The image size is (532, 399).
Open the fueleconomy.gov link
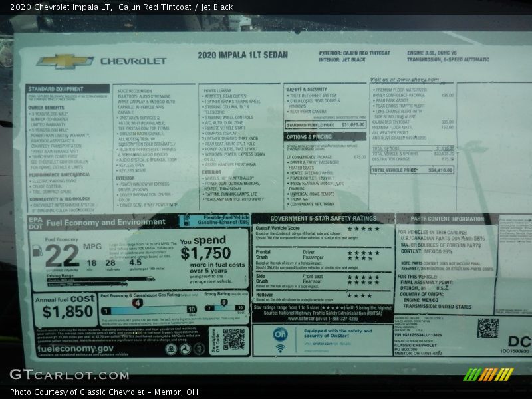pos(75,349)
